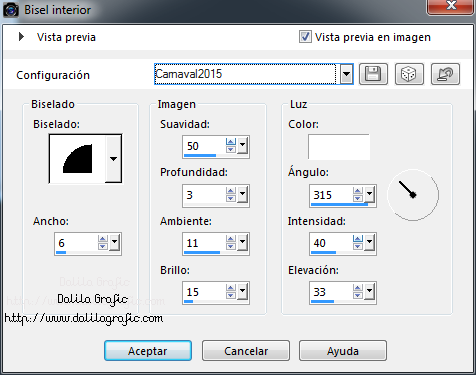Expand the Vista previa preview triangle
476x375 pixels.
[22, 37]
